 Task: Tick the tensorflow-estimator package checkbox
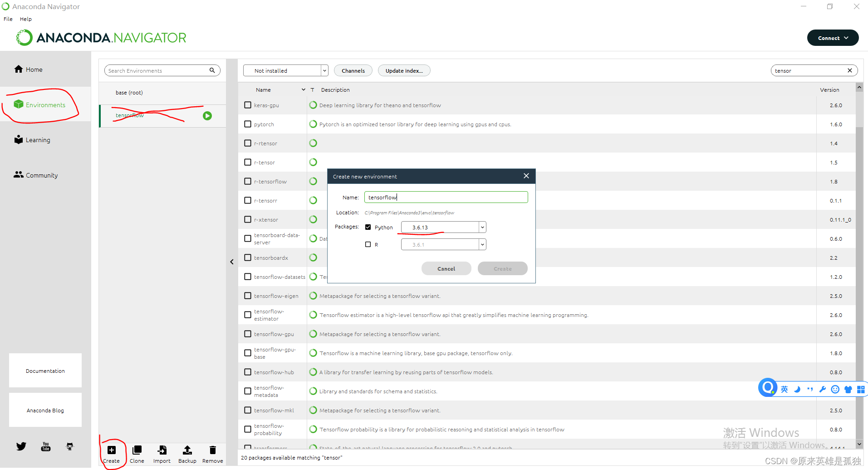[248, 315]
